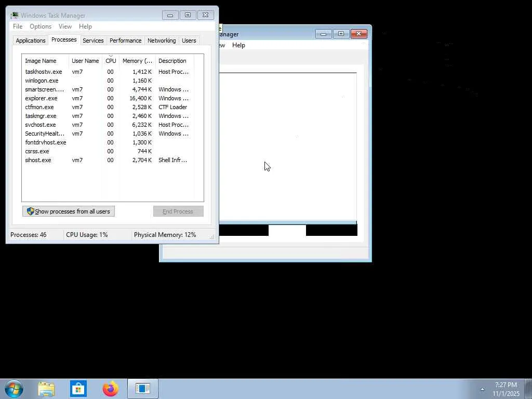Screen dimensions: 532x399
Task: Click Show processes from all users
Action: point(69,211)
